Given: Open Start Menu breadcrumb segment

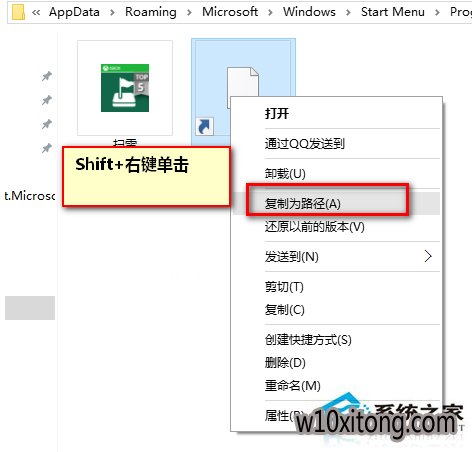Looking at the screenshot, I should tap(393, 12).
